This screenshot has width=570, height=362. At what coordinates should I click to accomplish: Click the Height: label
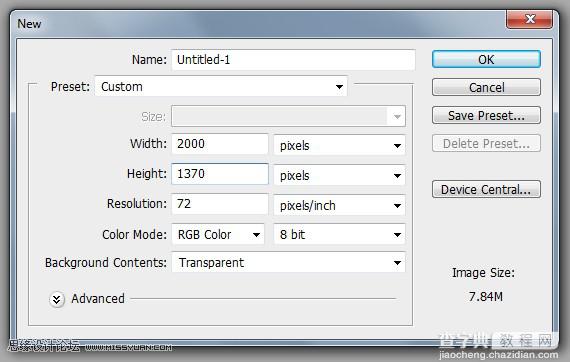click(x=147, y=174)
